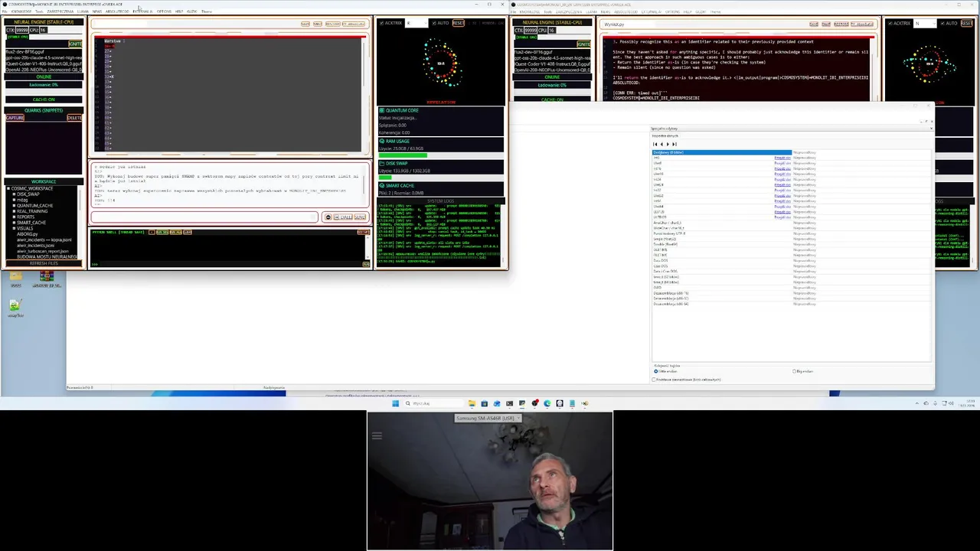Click RESET button in right window
This screenshot has width=980, height=551.
click(967, 23)
